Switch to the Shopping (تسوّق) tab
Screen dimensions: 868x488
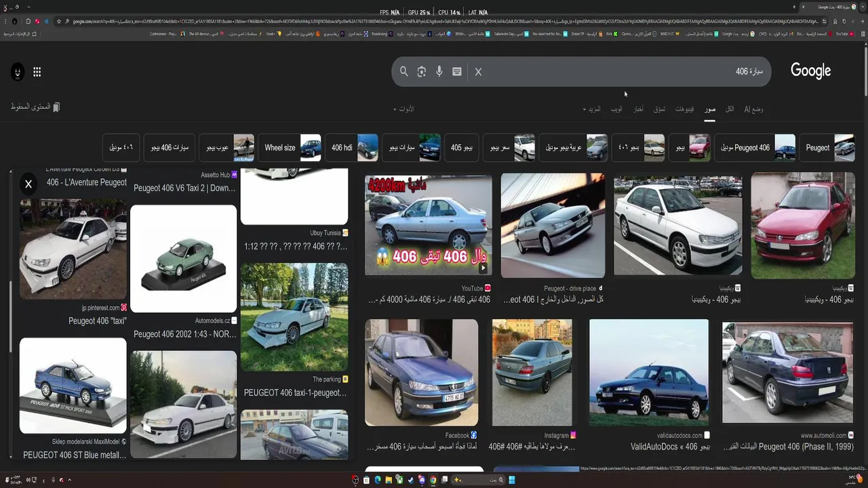(x=660, y=109)
